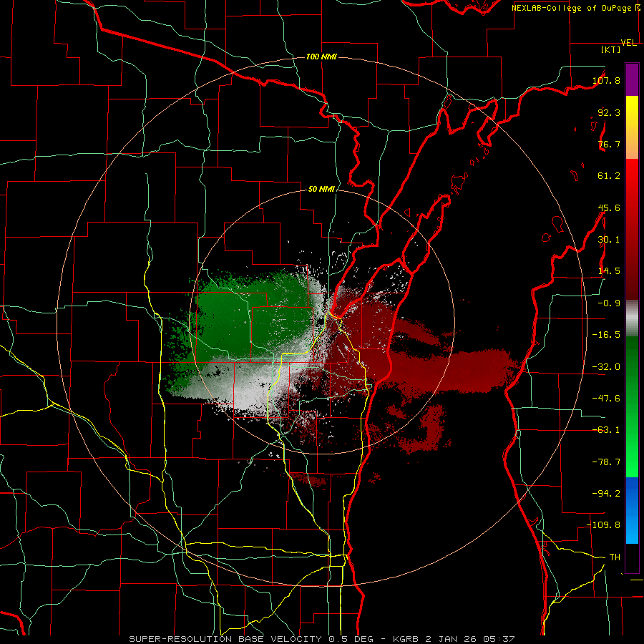Click the yellow segment of the color bar

[632, 112]
